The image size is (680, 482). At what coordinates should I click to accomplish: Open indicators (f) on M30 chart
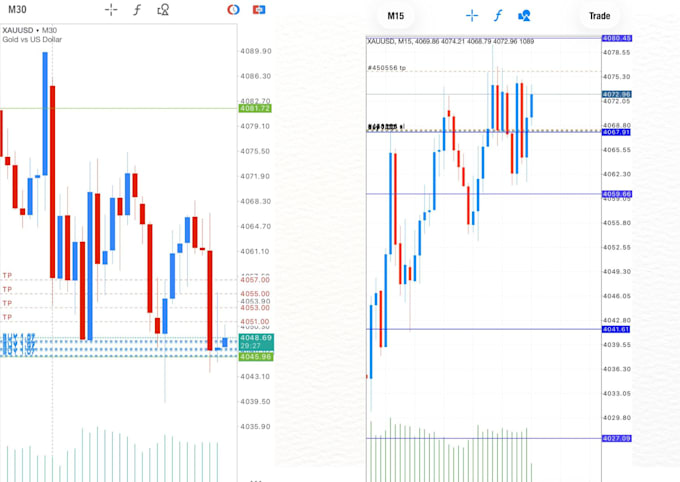point(137,10)
